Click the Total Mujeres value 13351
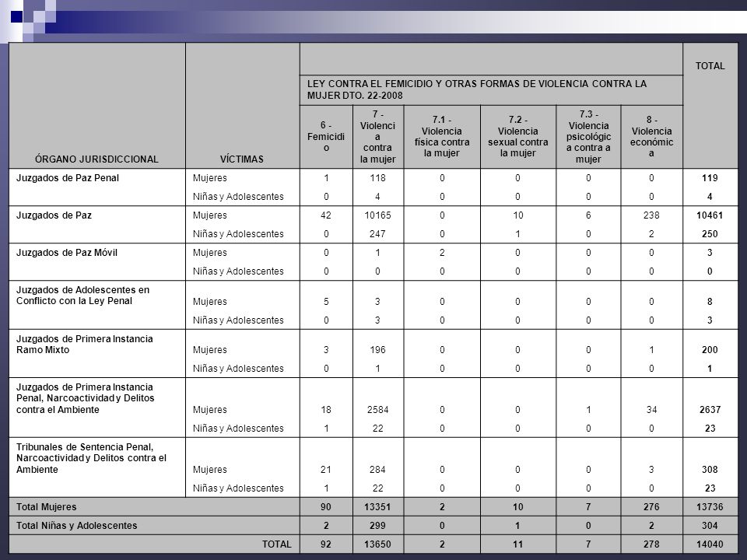 (378, 507)
